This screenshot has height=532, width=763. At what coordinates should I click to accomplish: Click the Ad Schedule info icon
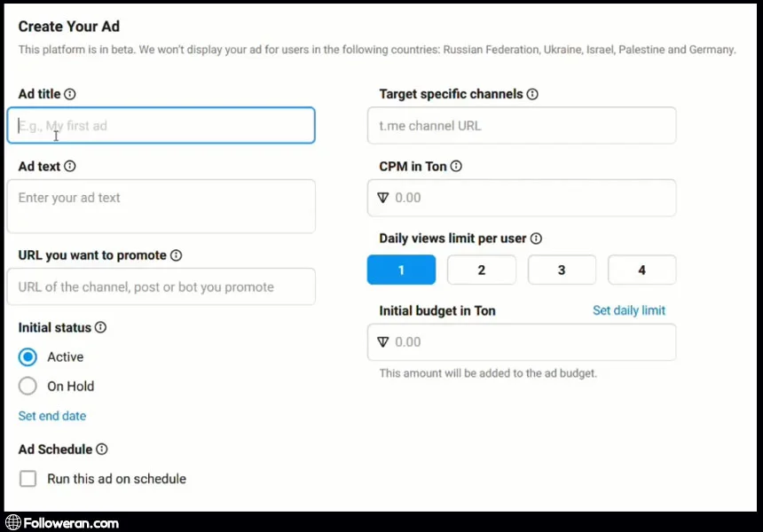click(x=102, y=450)
